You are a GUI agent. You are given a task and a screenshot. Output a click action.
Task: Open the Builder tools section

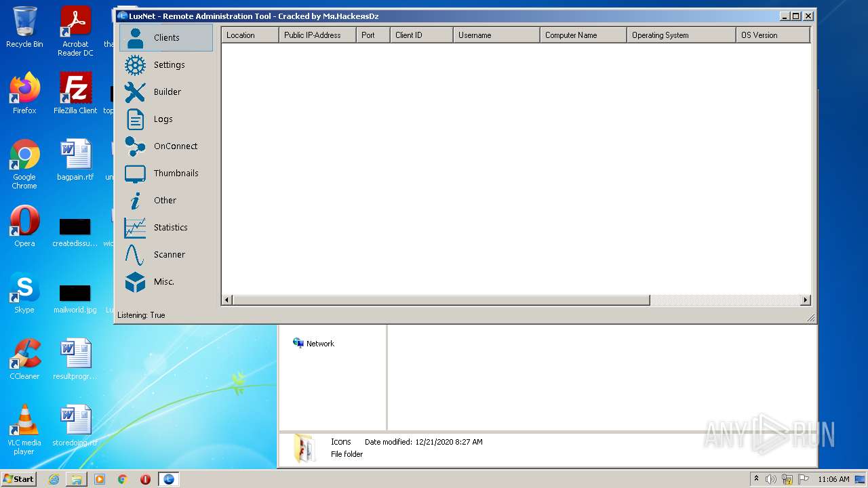coord(166,92)
